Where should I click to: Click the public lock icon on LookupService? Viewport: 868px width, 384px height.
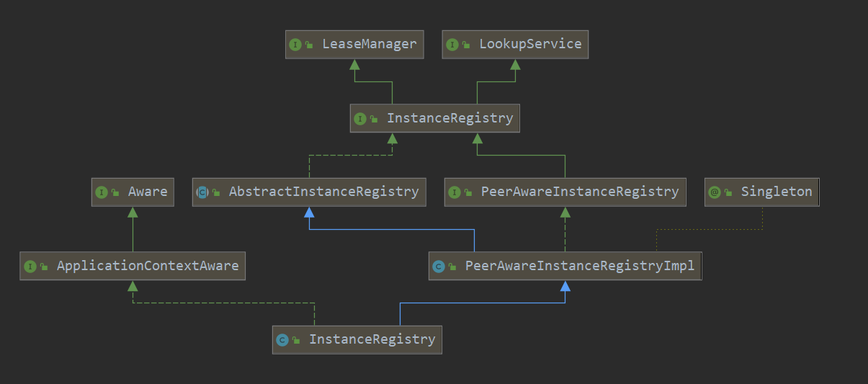pyautogui.click(x=466, y=45)
